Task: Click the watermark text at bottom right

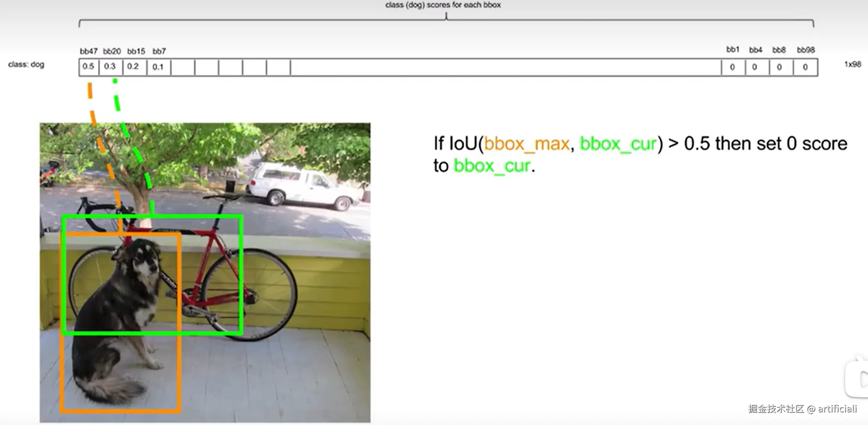Action: [x=802, y=409]
